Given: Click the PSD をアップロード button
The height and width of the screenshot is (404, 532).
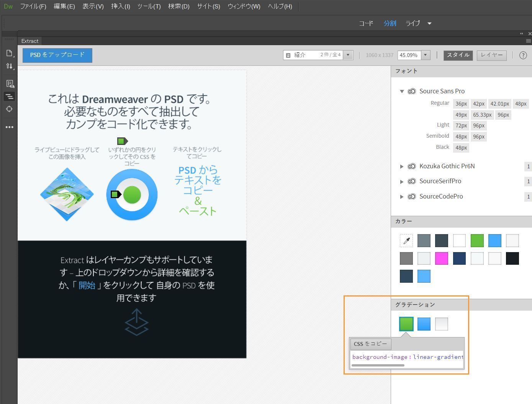Looking at the screenshot, I should [x=57, y=55].
